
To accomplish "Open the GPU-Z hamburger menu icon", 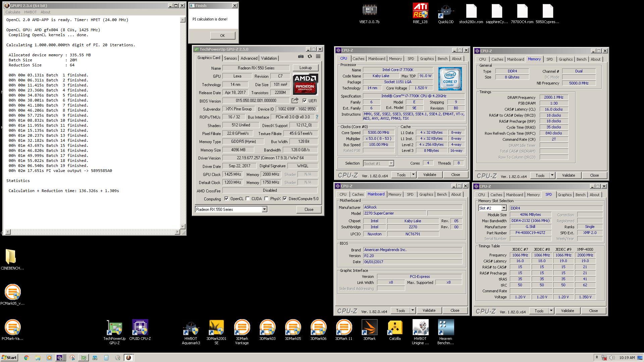I will click(x=318, y=57).
